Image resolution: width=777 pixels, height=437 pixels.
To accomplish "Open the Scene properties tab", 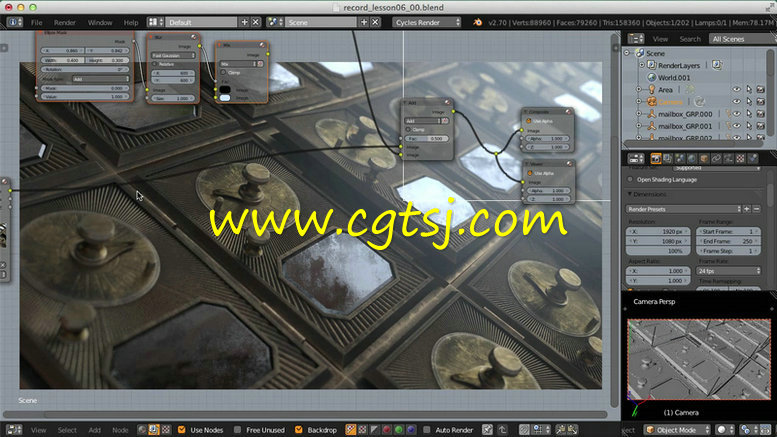I will pyautogui.click(x=680, y=159).
